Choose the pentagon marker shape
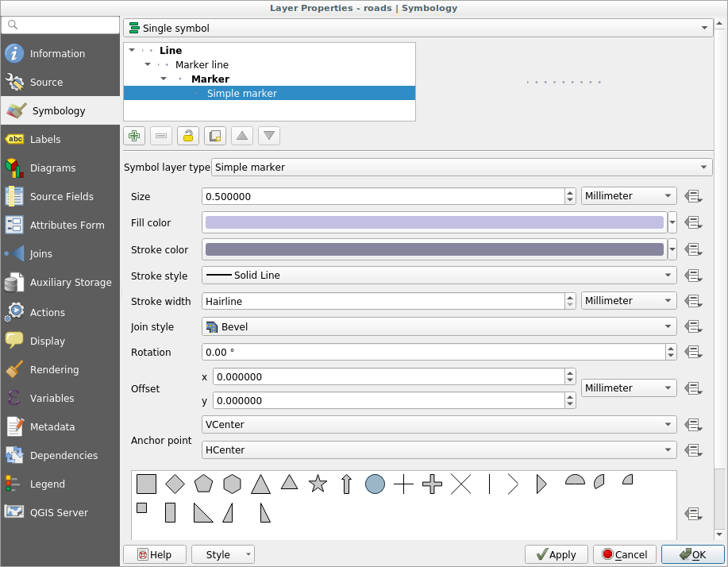 [203, 484]
